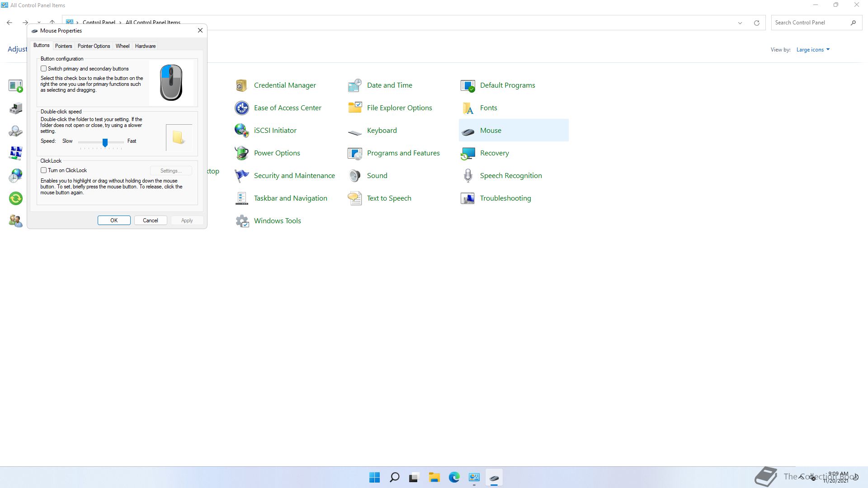This screenshot has width=868, height=488.
Task: Click the iSCSI Initiator icon
Action: pyautogui.click(x=241, y=131)
